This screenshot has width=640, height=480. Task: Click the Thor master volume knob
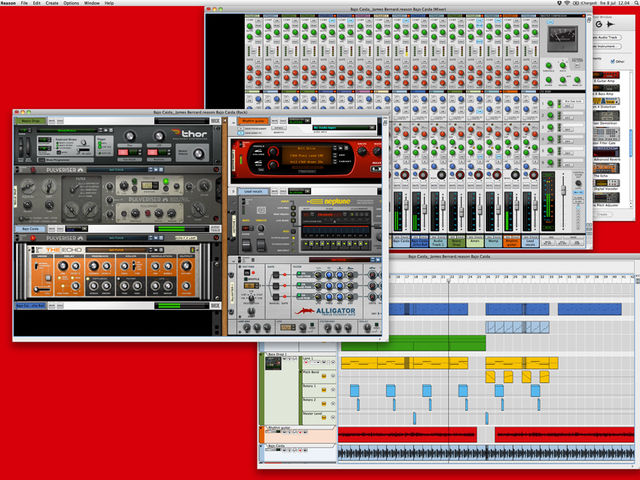pos(198,153)
